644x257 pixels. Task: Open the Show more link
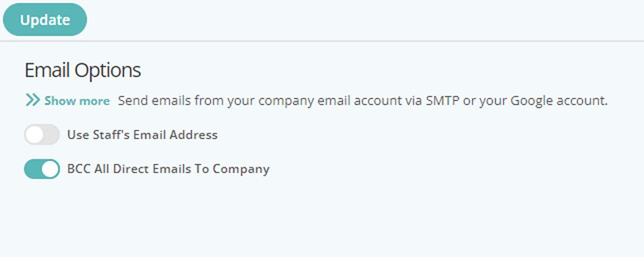point(77,101)
